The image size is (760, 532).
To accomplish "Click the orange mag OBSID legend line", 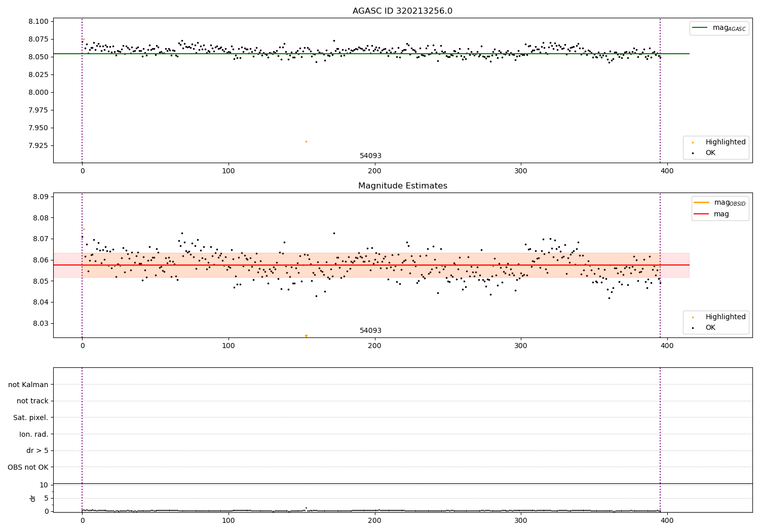I will pyautogui.click(x=702, y=203).
